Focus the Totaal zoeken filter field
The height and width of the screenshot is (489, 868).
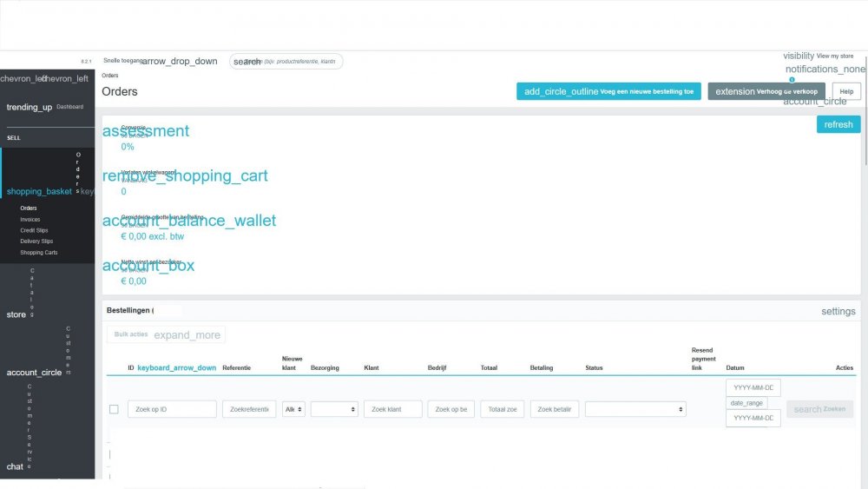(502, 409)
